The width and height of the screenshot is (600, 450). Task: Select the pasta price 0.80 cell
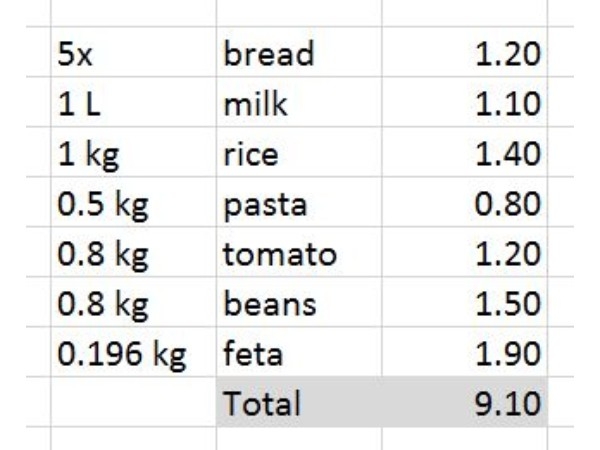pyautogui.click(x=465, y=202)
